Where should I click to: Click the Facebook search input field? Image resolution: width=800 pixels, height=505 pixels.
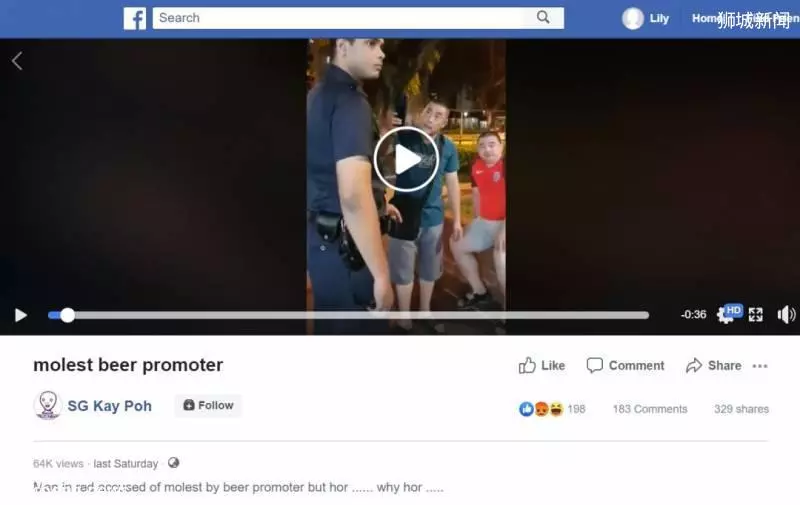coord(343,18)
